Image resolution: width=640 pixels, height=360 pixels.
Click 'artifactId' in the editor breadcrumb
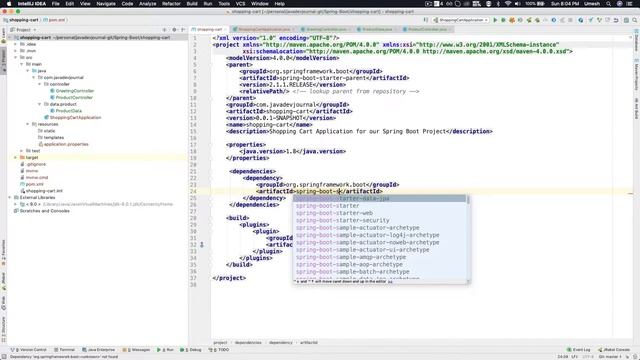309,342
